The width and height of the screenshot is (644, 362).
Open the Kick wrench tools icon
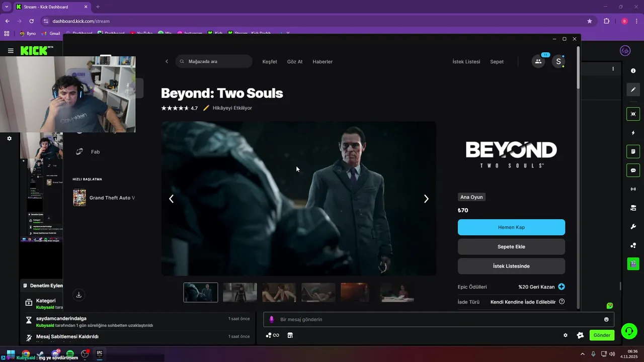633,226
